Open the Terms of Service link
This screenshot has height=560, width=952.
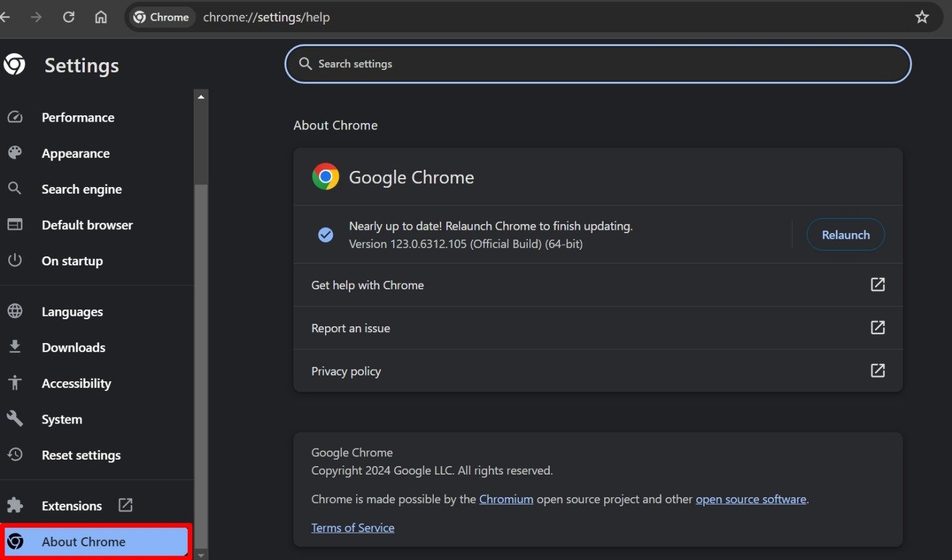coord(352,528)
